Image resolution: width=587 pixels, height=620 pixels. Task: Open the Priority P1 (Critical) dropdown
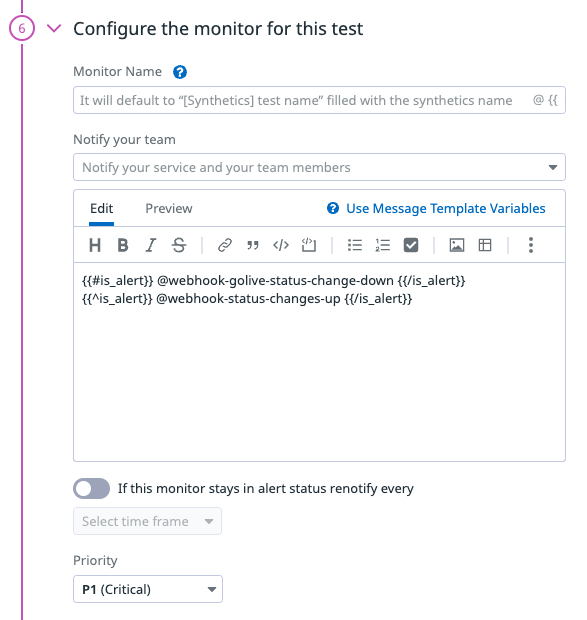tap(148, 589)
